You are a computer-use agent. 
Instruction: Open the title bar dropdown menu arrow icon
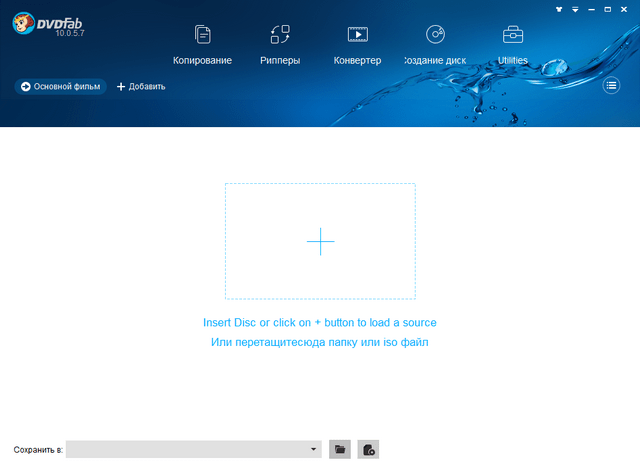coord(575,9)
